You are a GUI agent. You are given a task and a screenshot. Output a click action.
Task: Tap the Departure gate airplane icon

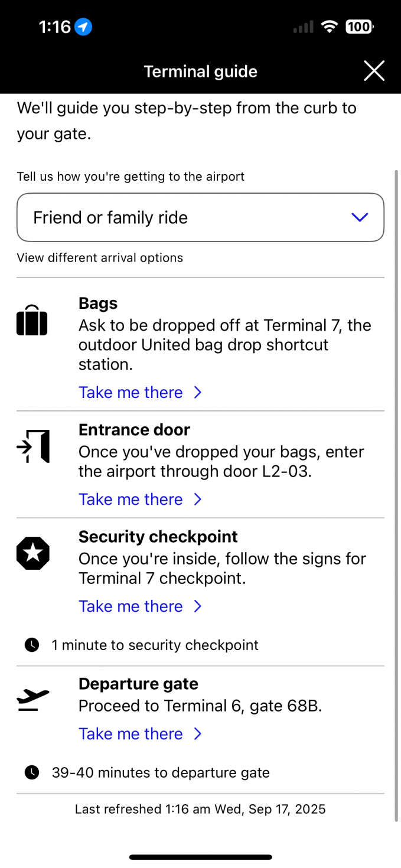point(33,700)
